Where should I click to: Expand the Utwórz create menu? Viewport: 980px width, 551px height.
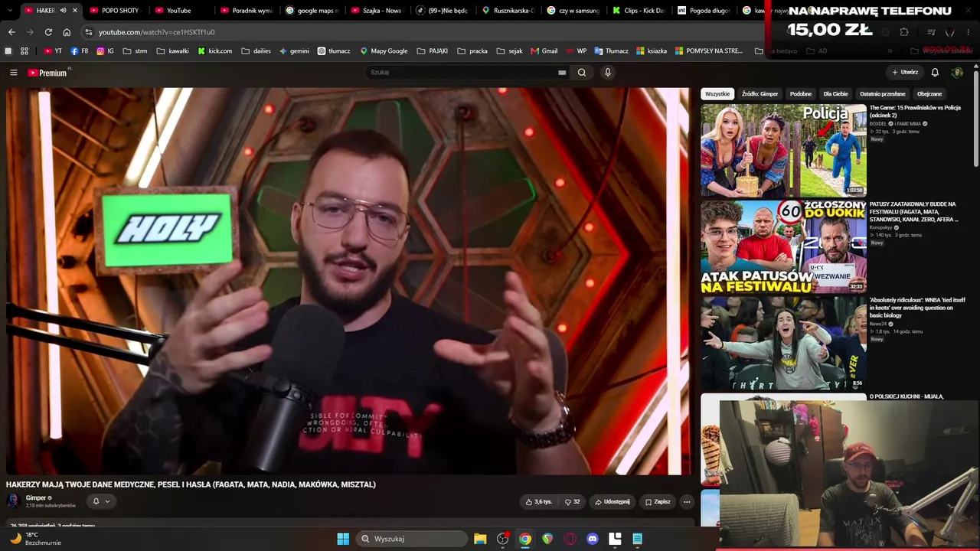tap(905, 73)
